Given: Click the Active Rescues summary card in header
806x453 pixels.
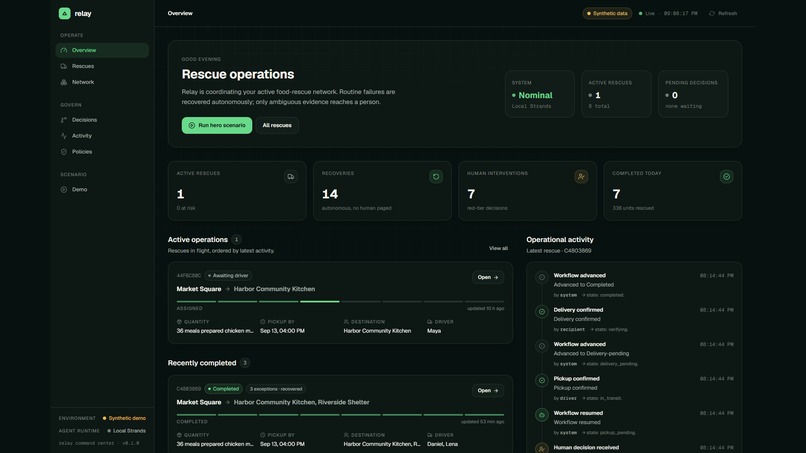Looking at the screenshot, I should 616,94.
